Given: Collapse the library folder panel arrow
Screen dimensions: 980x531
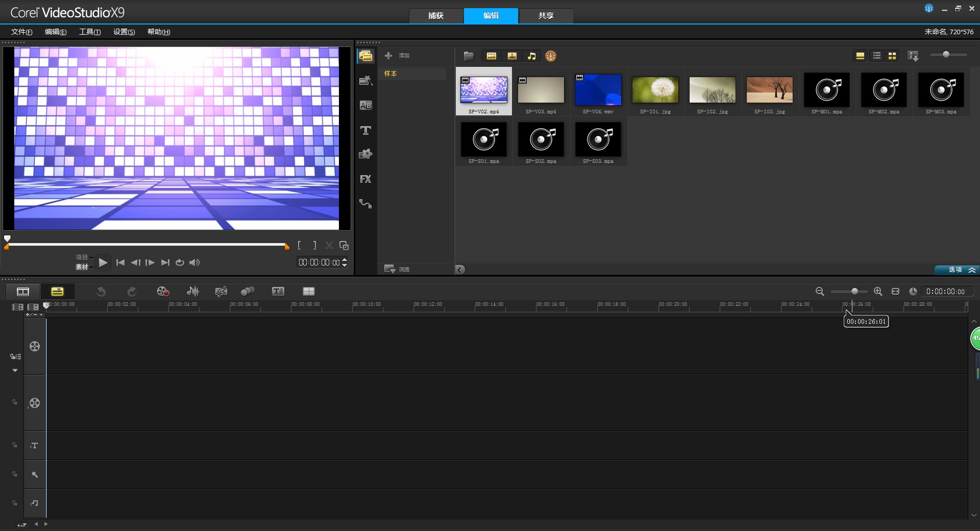Looking at the screenshot, I should tap(460, 270).
